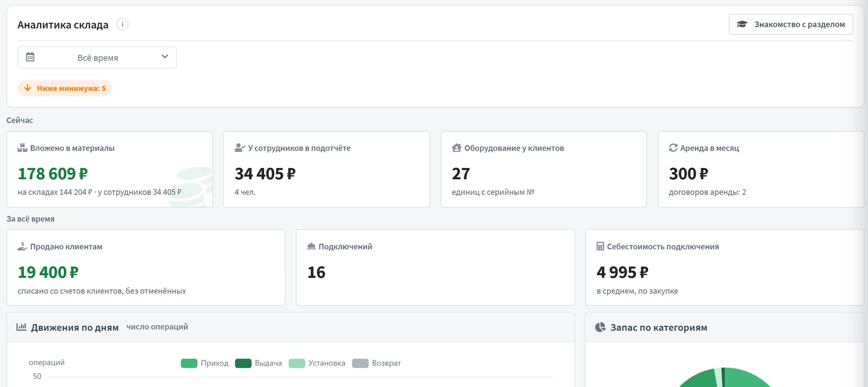Click the 19 400 ₽ sold value
The image size is (868, 387).
48,272
